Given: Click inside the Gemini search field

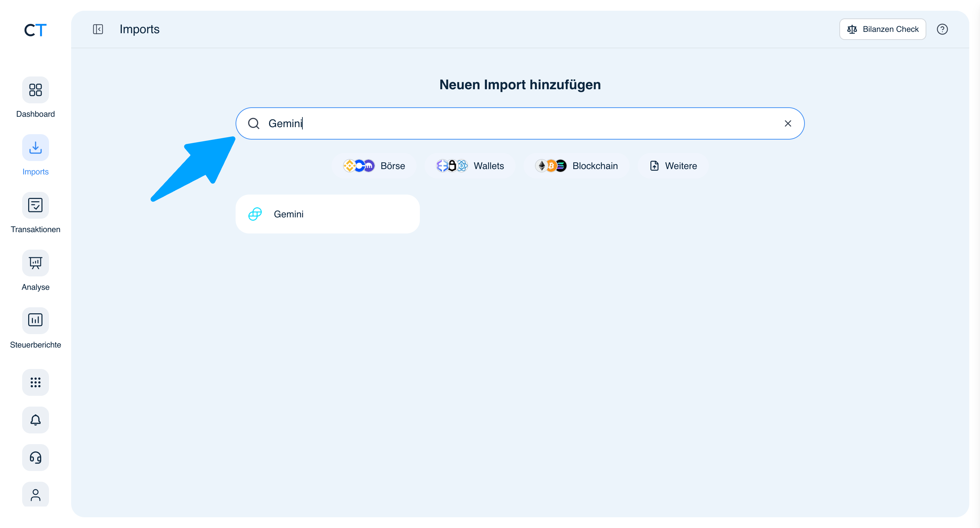Looking at the screenshot, I should 520,123.
